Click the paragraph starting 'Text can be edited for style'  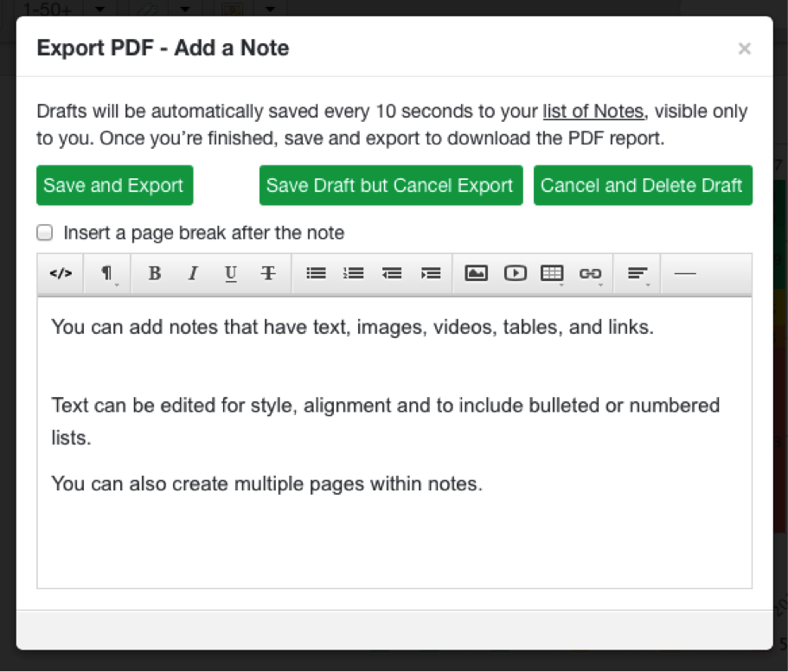[x=386, y=421]
